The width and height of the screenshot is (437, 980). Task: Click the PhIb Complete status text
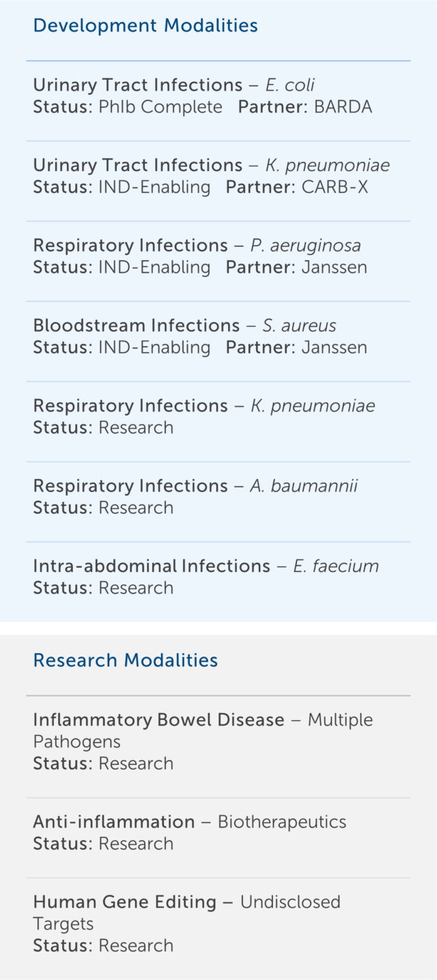coord(160,107)
